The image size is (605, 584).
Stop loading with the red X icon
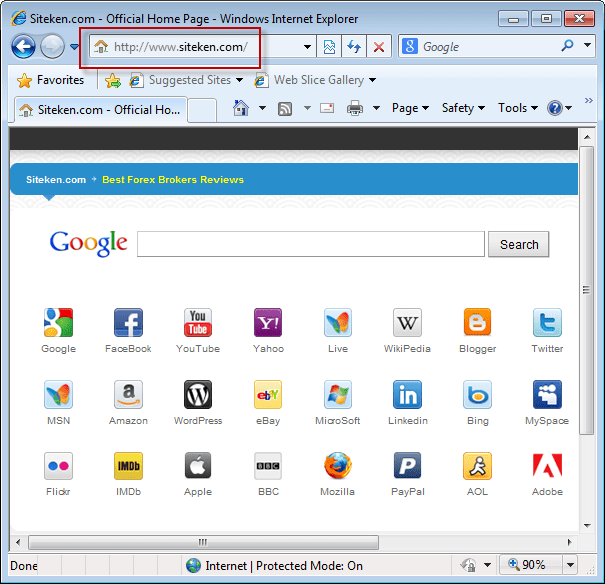[x=379, y=47]
